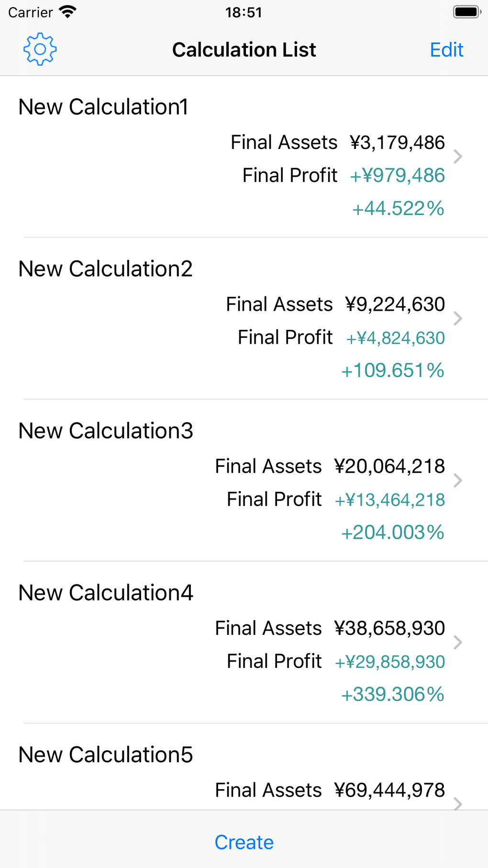Select the New Calculation4 title
The image size is (488, 868).
coord(106,593)
